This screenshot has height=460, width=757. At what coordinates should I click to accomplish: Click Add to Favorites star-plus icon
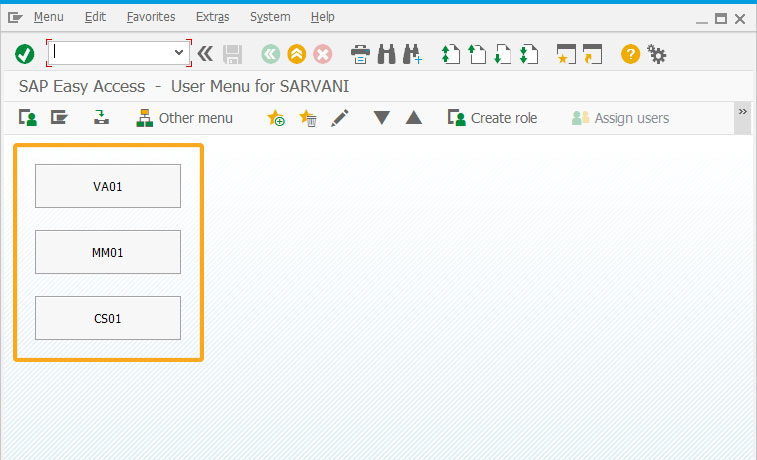(276, 118)
